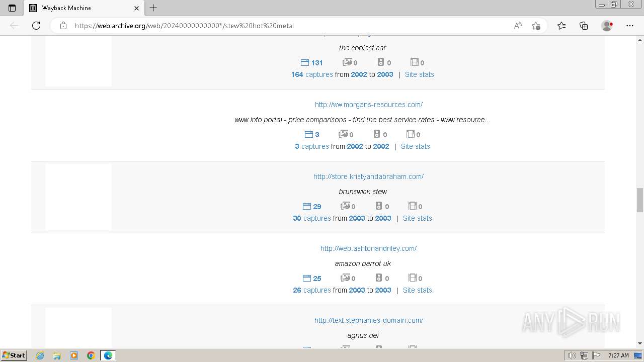Viewport: 644px width, 362px height.
Task: Open http://store.kristyandabraham.com/ link
Action: pos(368,176)
